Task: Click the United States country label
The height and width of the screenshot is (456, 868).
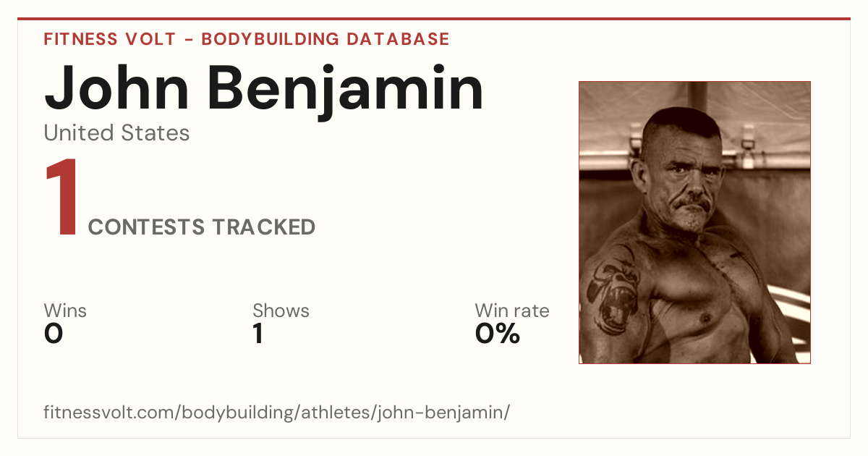Action: pyautogui.click(x=116, y=133)
